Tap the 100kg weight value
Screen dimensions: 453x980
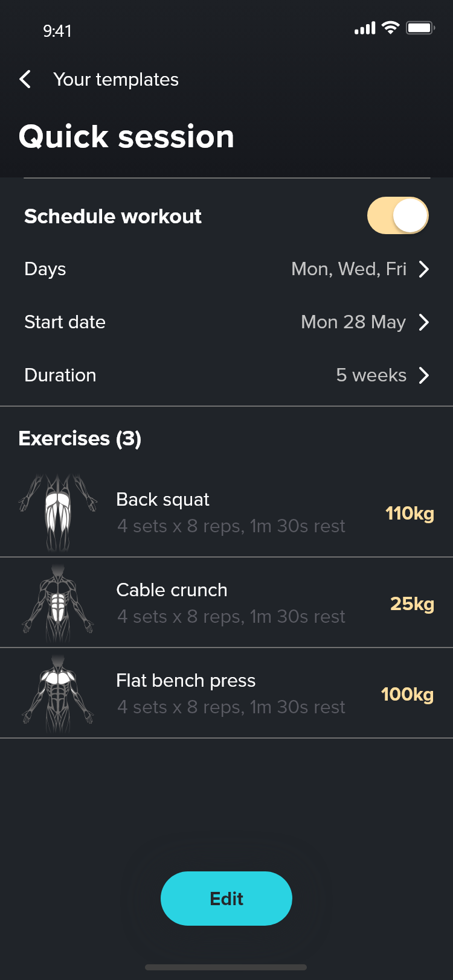pos(407,695)
